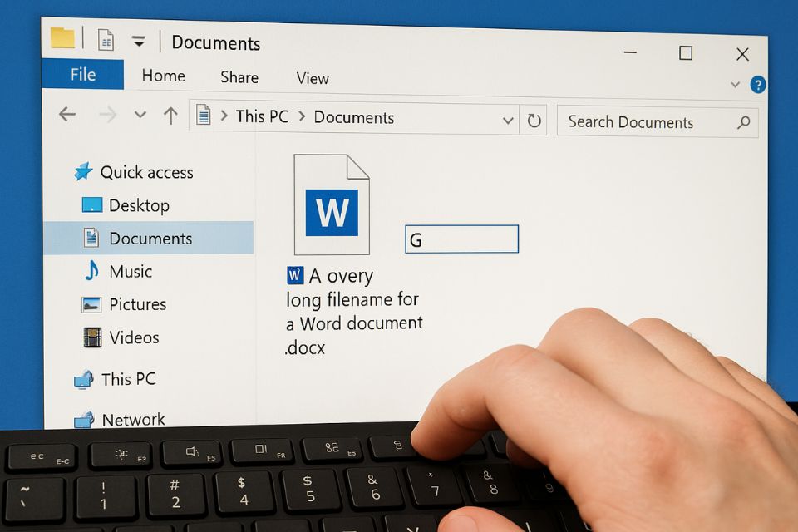The width and height of the screenshot is (798, 532).
Task: Go back using the back arrow
Action: coord(66,114)
